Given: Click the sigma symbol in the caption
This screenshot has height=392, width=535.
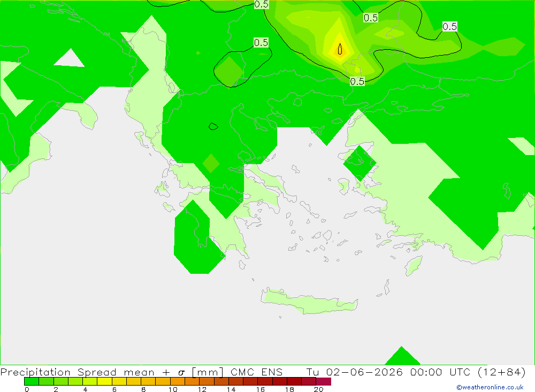Looking at the screenshot, I should coord(181,373).
